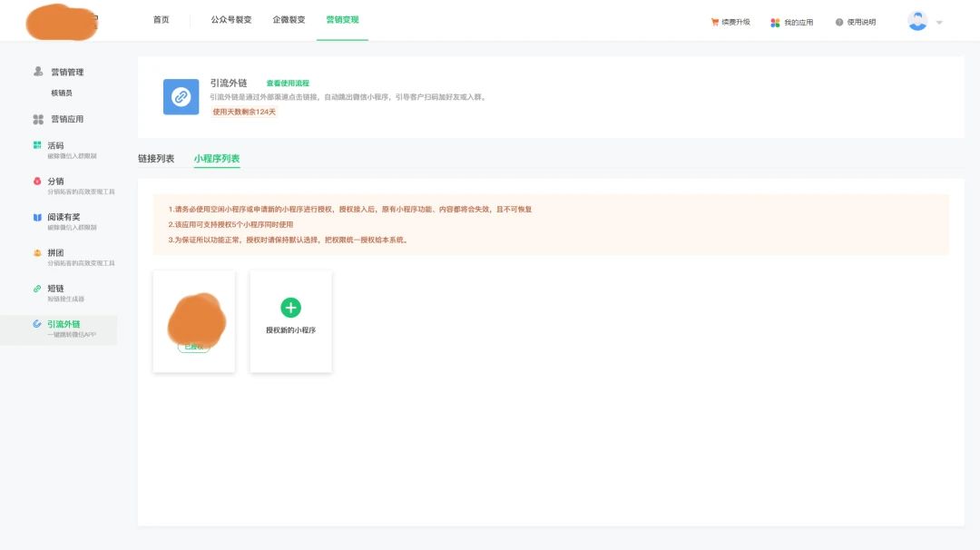The image size is (980, 550).
Task: Click the blue link icon for 引流外链
Action: click(x=181, y=97)
